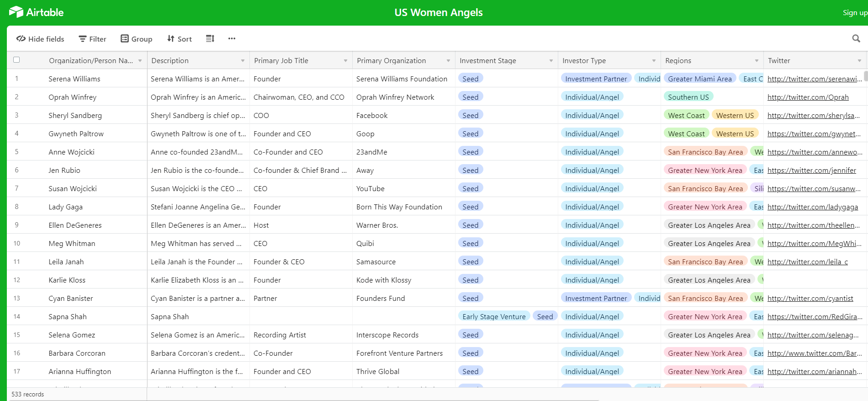Viewport: 868px width, 401px height.
Task: Select row number 13
Action: 17,298
